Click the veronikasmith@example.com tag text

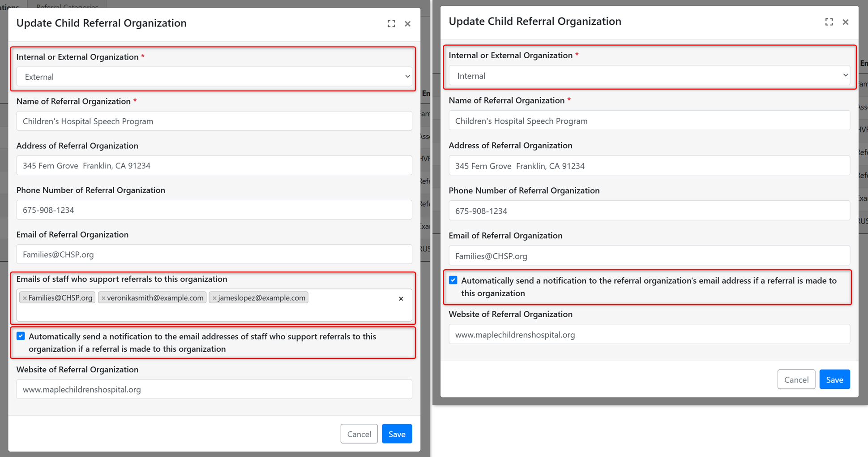click(155, 298)
